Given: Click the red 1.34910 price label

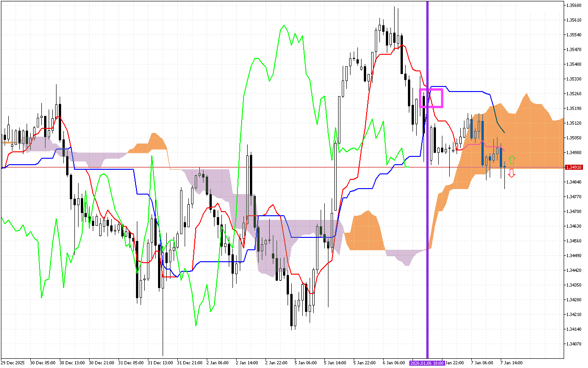Looking at the screenshot, I should point(574,167).
